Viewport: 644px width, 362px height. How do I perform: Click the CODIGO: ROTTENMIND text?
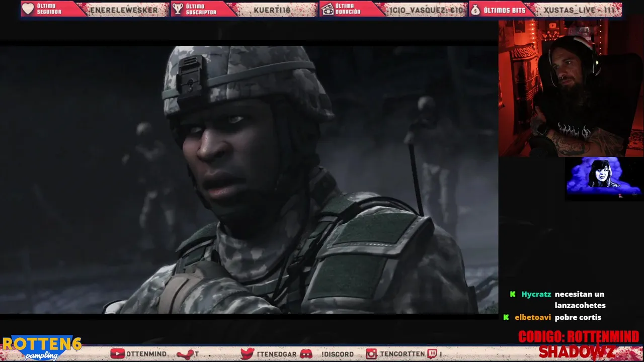[579, 336]
